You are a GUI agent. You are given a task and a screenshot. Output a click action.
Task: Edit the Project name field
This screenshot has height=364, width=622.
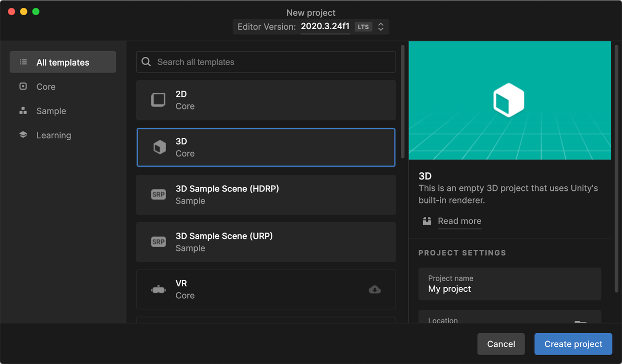tap(510, 284)
